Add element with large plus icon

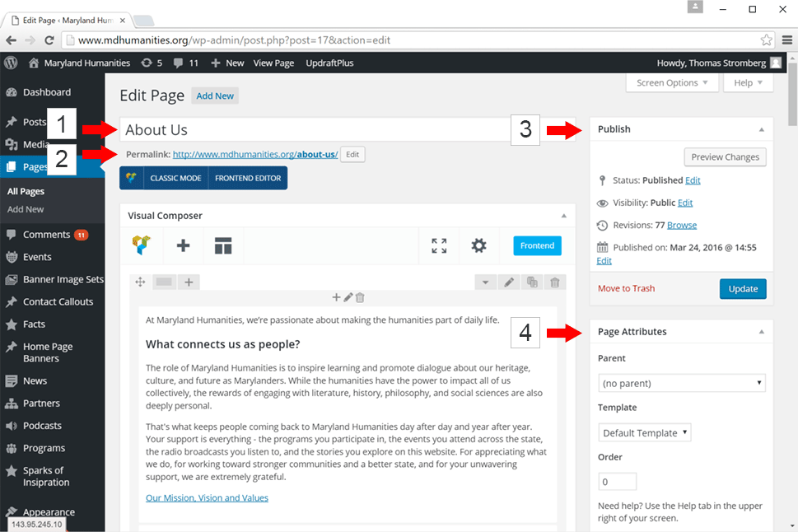[x=183, y=245]
